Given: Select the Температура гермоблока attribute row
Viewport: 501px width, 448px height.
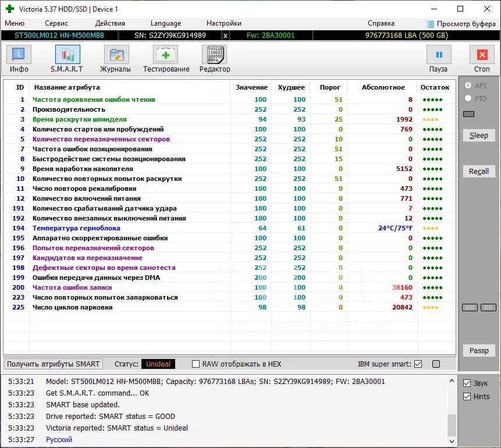Looking at the screenshot, I should click(229, 228).
